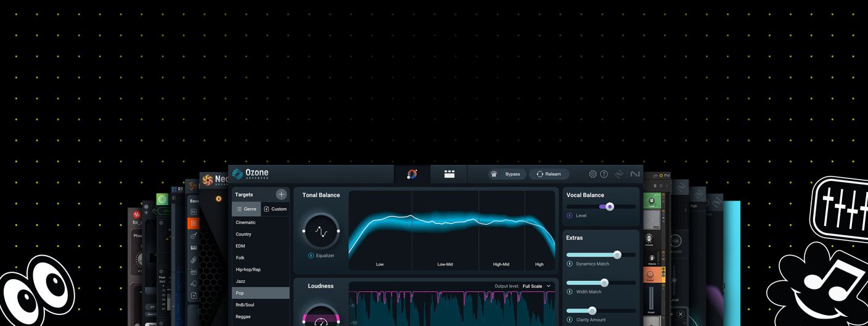The width and height of the screenshot is (868, 326).
Task: Click the Loudness meter dial
Action: [321, 315]
